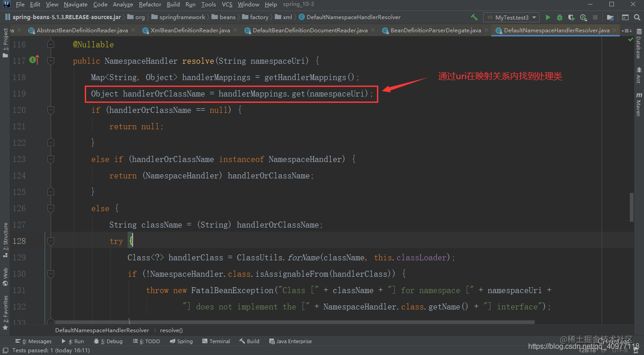Image resolution: width=644 pixels, height=355 pixels.
Task: Switch to BeanDefinitionParserDelegate.java tab
Action: click(x=436, y=30)
